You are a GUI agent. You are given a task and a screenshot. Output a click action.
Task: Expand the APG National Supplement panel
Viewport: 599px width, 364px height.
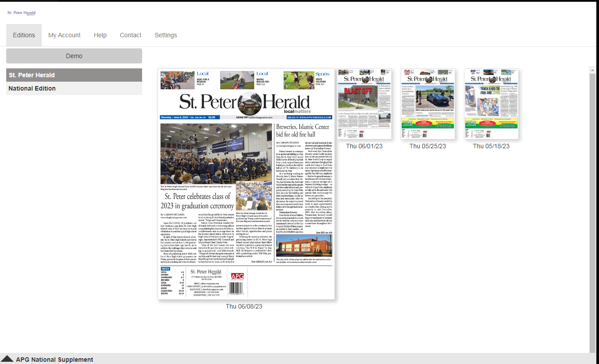(x=54, y=360)
